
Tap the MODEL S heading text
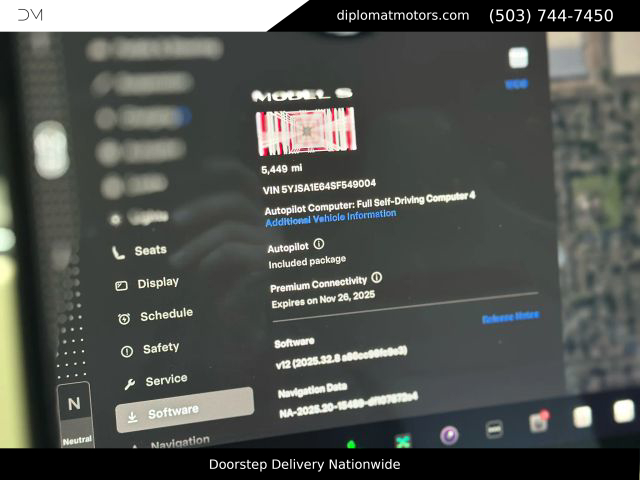coord(302,95)
